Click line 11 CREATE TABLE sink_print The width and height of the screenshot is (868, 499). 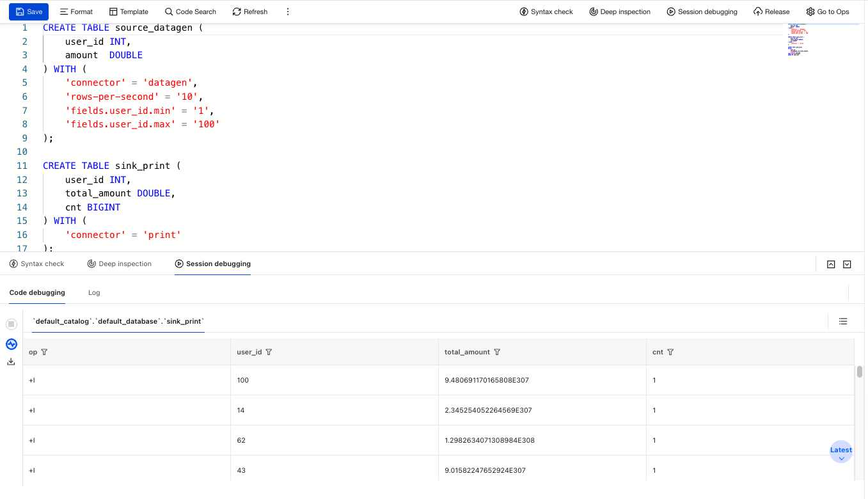112,166
